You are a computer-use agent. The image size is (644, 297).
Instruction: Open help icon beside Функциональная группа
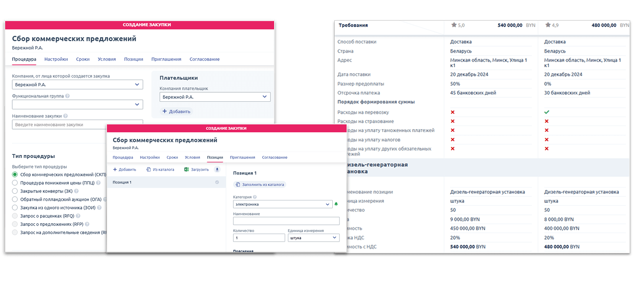click(x=67, y=96)
